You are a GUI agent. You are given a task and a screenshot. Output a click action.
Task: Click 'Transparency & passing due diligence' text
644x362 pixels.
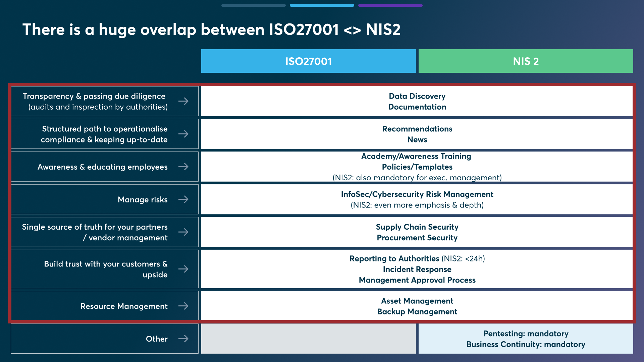pos(94,96)
